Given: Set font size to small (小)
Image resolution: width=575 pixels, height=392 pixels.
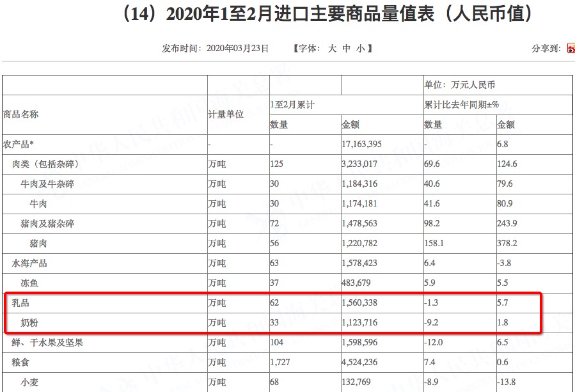Looking at the screenshot, I should (360, 49).
